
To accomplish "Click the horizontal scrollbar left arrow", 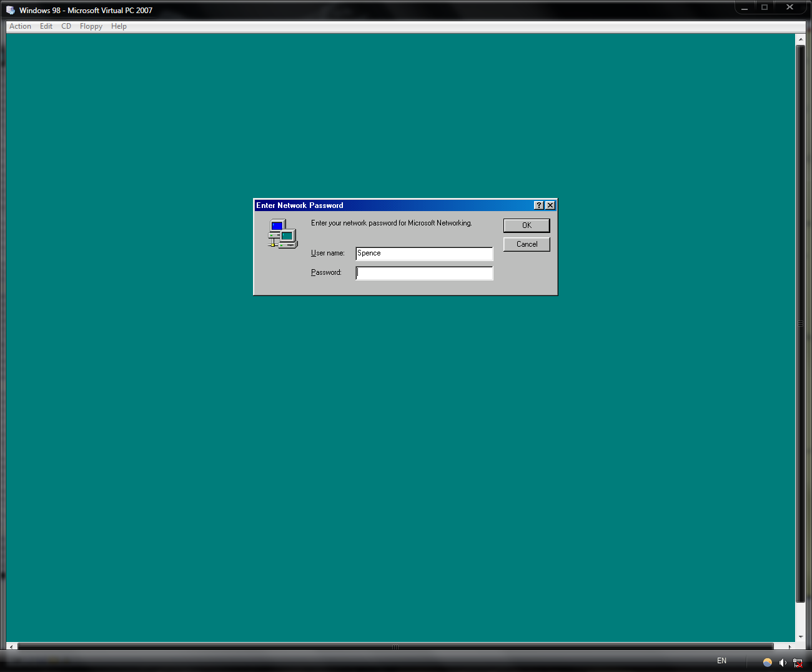I will [x=11, y=647].
